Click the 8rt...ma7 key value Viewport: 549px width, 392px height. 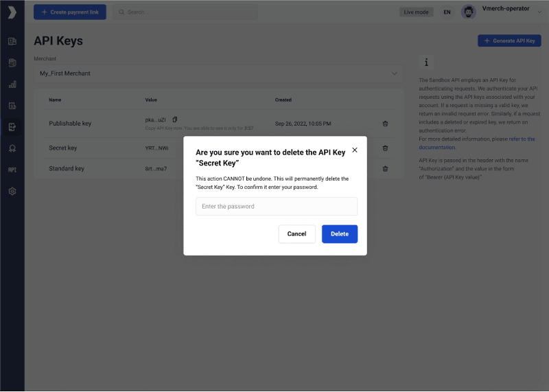tap(156, 169)
